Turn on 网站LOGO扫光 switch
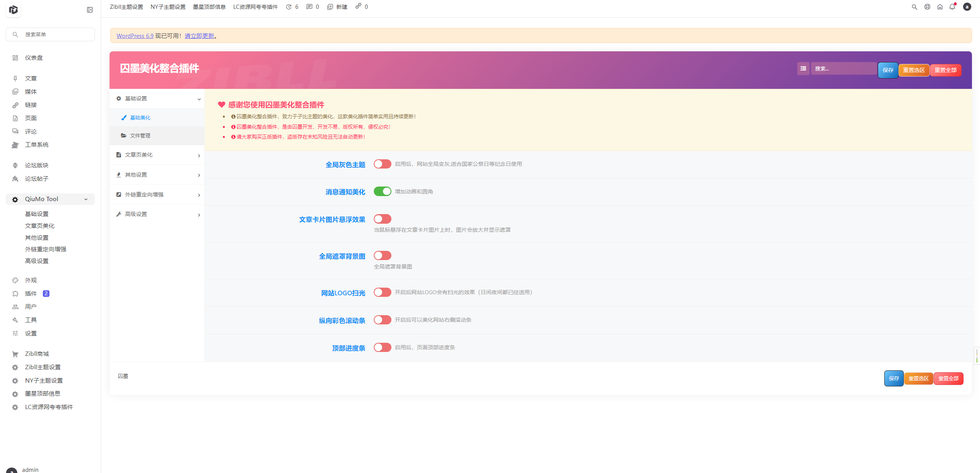This screenshot has width=980, height=473. pos(382,292)
